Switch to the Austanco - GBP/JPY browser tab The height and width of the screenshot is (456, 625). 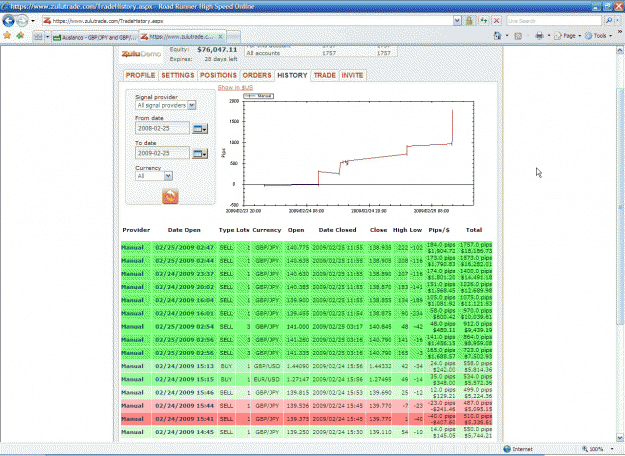click(x=95, y=37)
